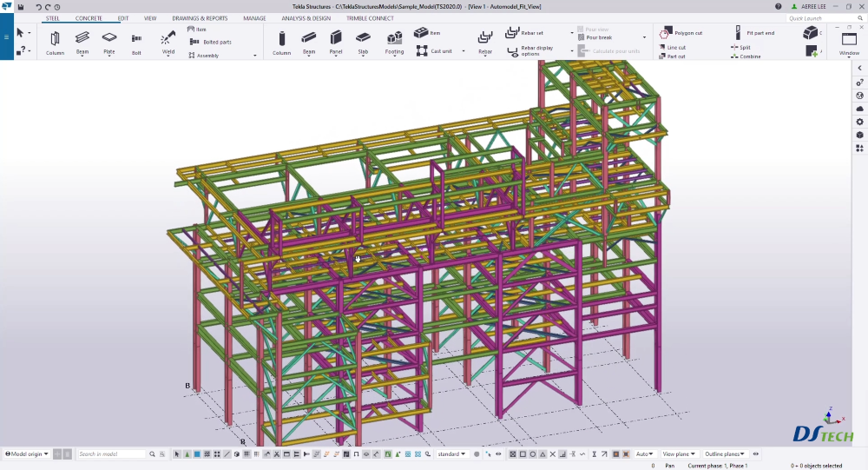This screenshot has height=470, width=868.
Task: Toggle the orange square snap override
Action: pyautogui.click(x=615, y=453)
